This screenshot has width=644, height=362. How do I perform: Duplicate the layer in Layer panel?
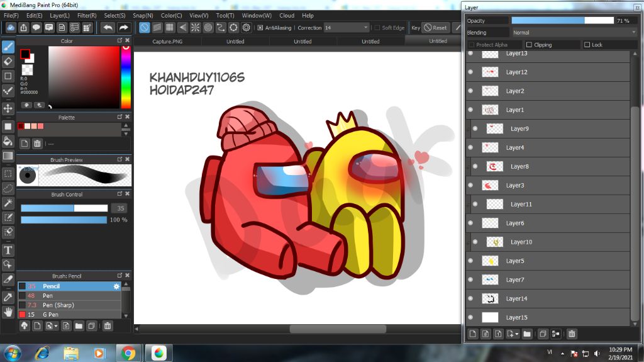[543, 334]
